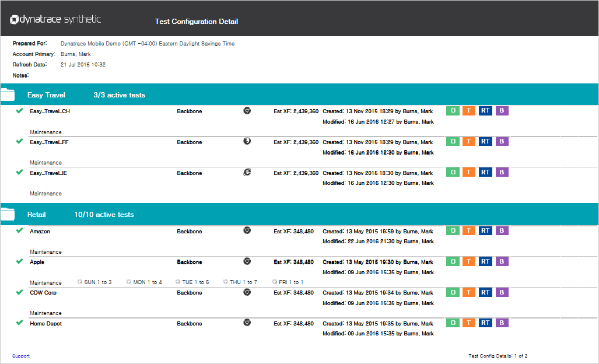Click the orange T button for Amazon

pyautogui.click(x=469, y=230)
